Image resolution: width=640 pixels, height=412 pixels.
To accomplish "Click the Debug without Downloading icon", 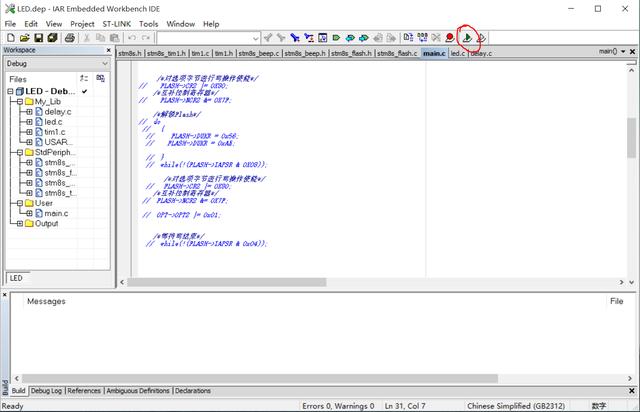I will click(x=481, y=38).
